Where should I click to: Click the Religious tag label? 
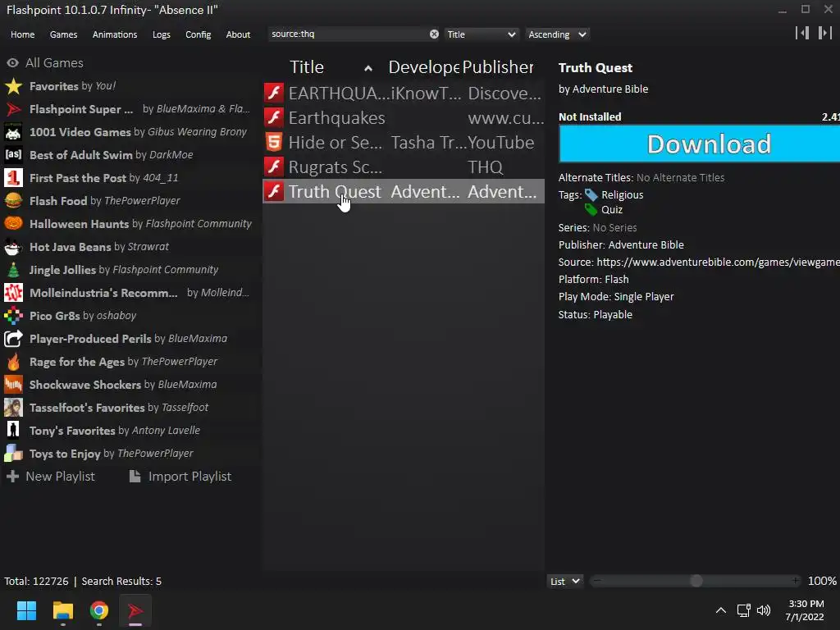coord(622,195)
